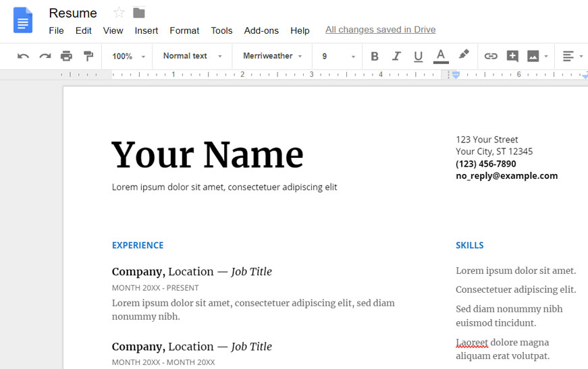Open the Insert menu
This screenshot has width=588, height=369.
tap(146, 31)
